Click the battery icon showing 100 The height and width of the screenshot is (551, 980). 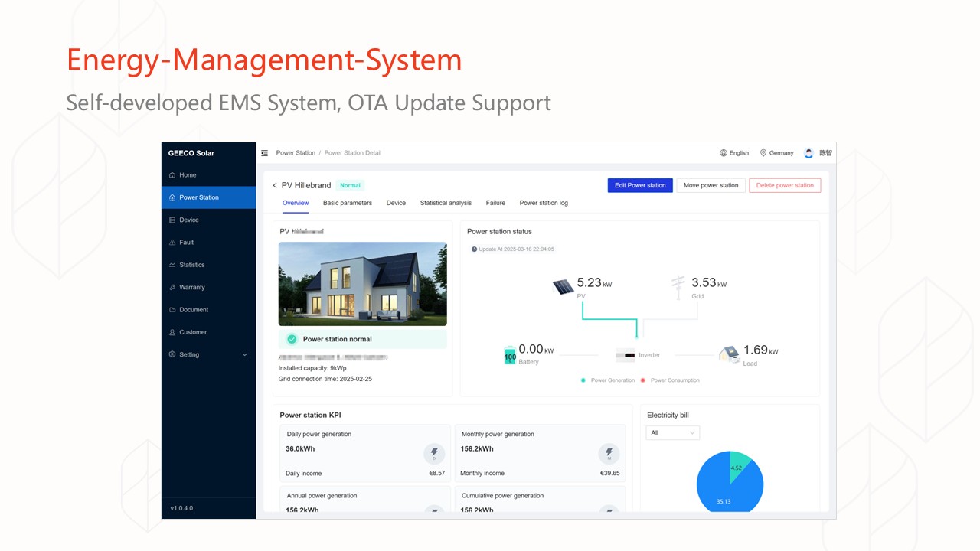tap(510, 355)
